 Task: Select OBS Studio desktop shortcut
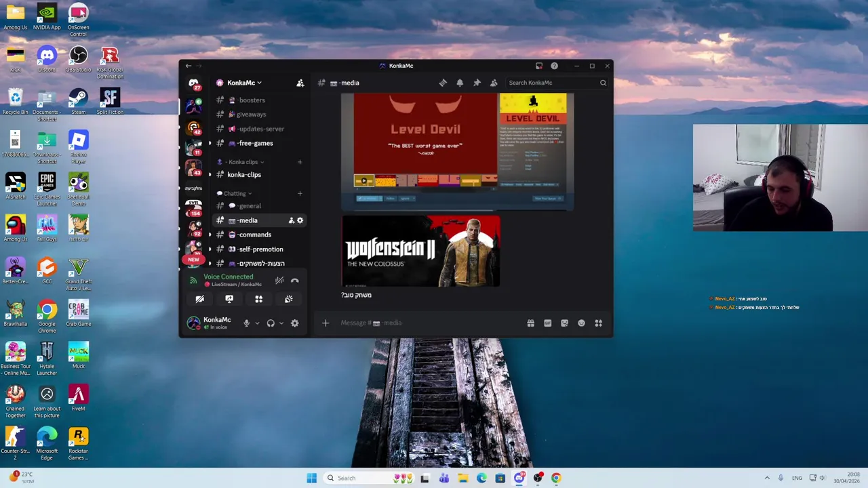pos(78,59)
